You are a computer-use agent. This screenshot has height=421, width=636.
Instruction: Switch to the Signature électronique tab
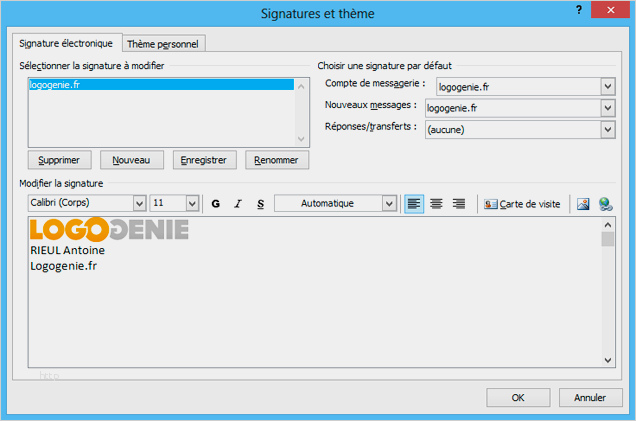tap(66, 43)
